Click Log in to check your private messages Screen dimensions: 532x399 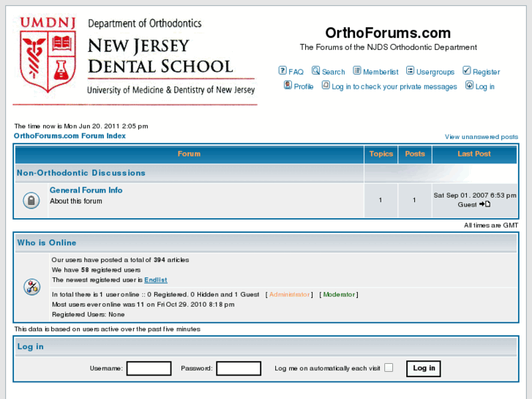point(394,86)
